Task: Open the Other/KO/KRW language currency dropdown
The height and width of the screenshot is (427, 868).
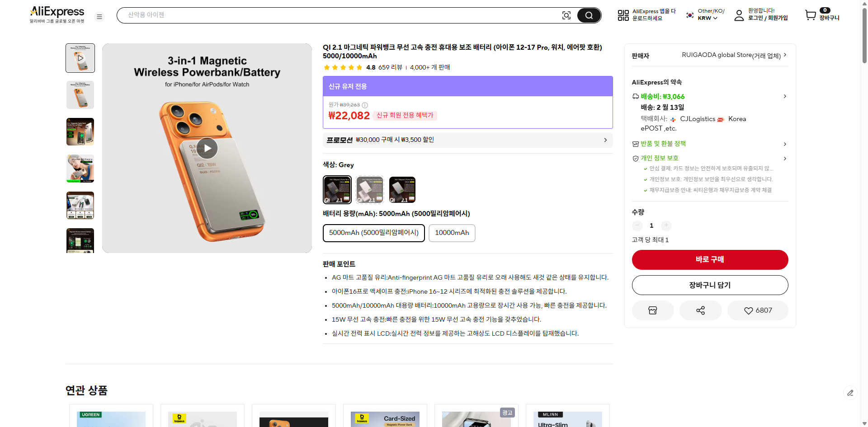Action: (x=704, y=15)
